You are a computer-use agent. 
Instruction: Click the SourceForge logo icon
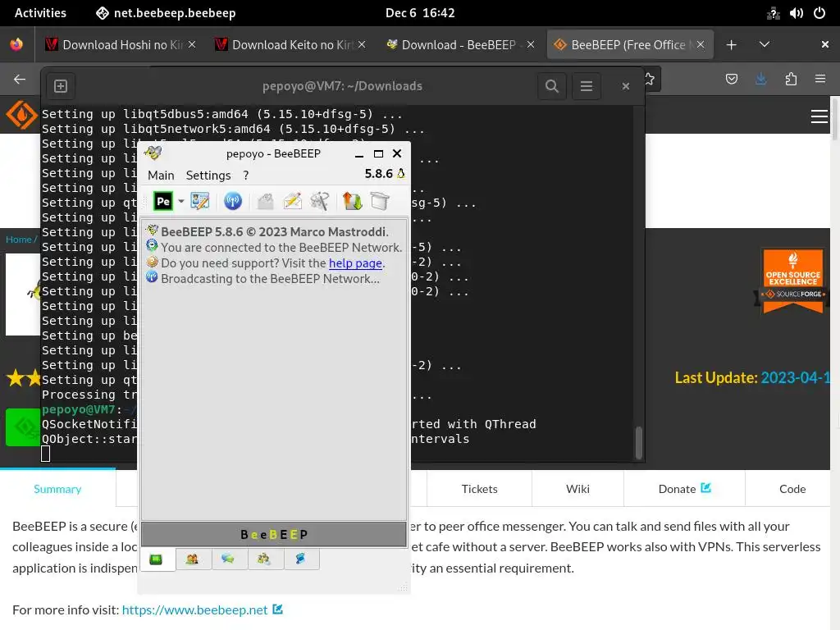[21, 115]
